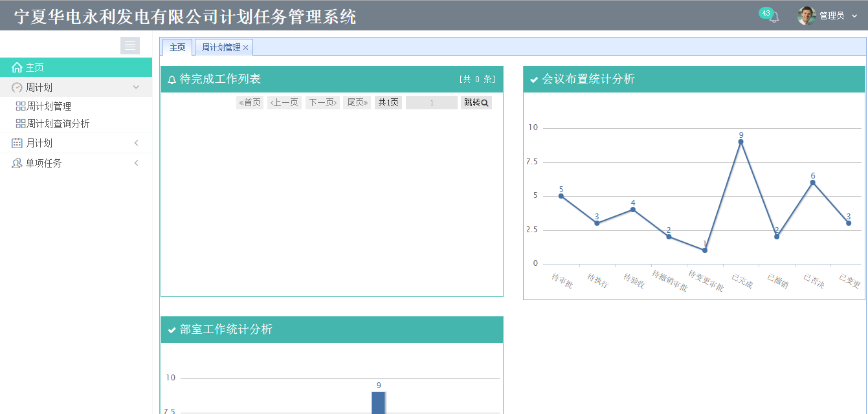868x414 pixels.
Task: Click the checkmark icon in 会议布置统计分析 header
Action: pos(534,80)
